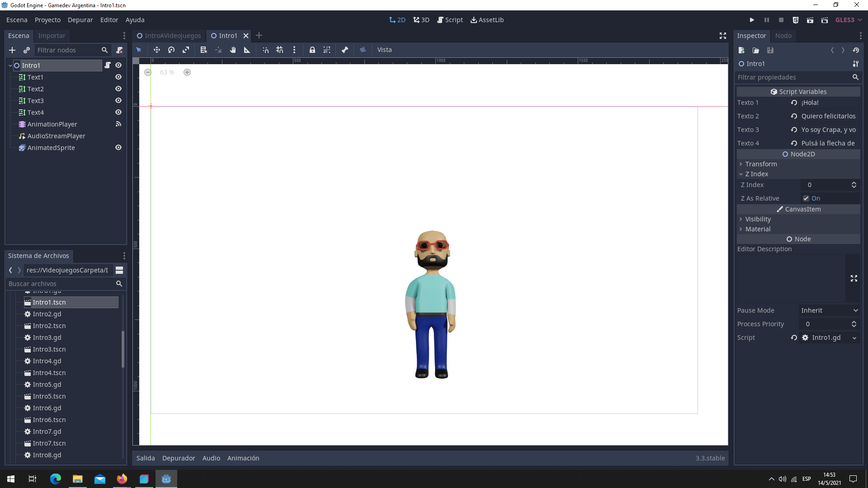
Task: Open remote debug icon in top bar
Action: [796, 20]
